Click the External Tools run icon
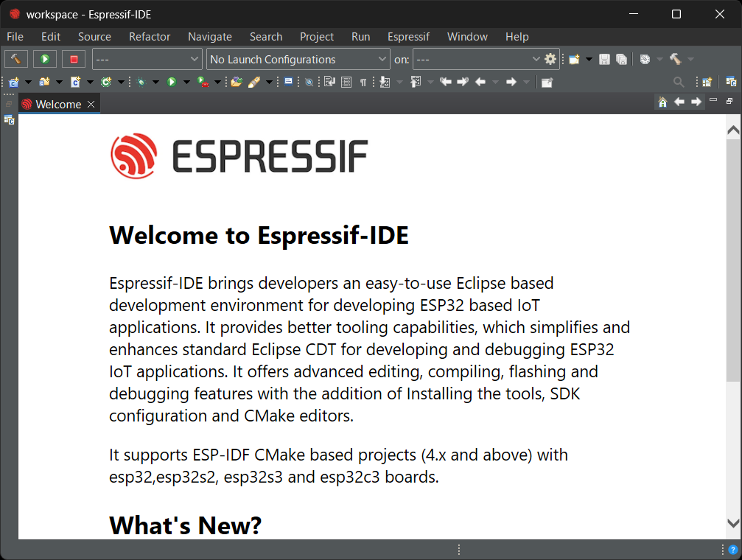Viewport: 742px width, 560px height. point(203,82)
